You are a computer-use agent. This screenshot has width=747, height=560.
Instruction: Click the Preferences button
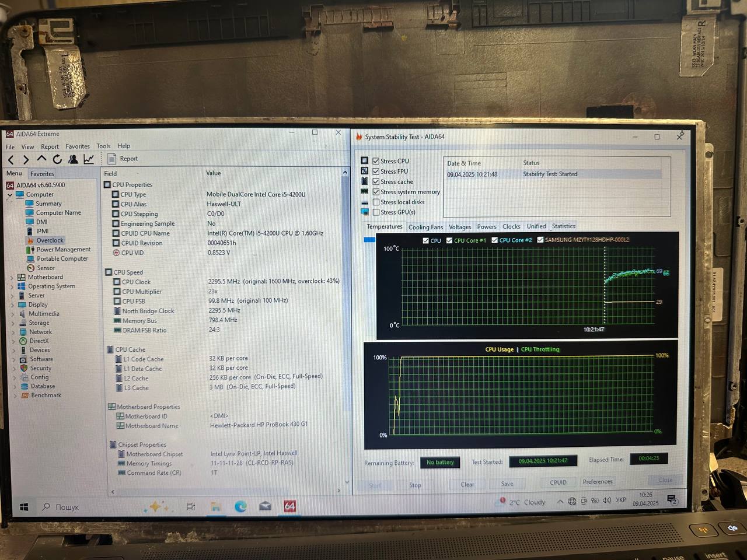(598, 482)
